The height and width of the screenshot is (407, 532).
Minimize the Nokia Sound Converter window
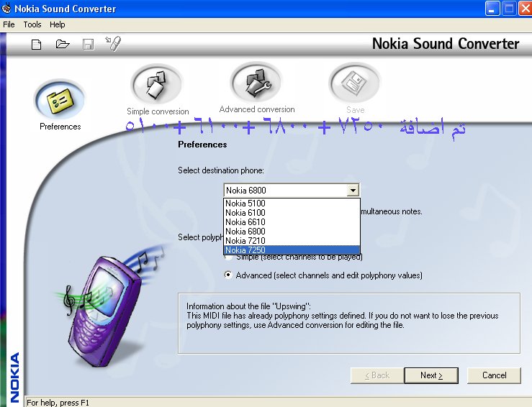click(x=492, y=9)
